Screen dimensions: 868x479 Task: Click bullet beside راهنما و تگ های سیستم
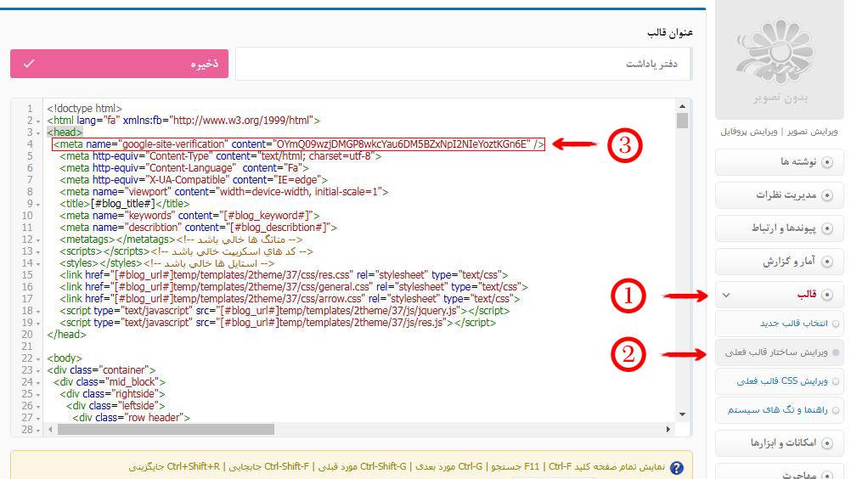tap(836, 410)
